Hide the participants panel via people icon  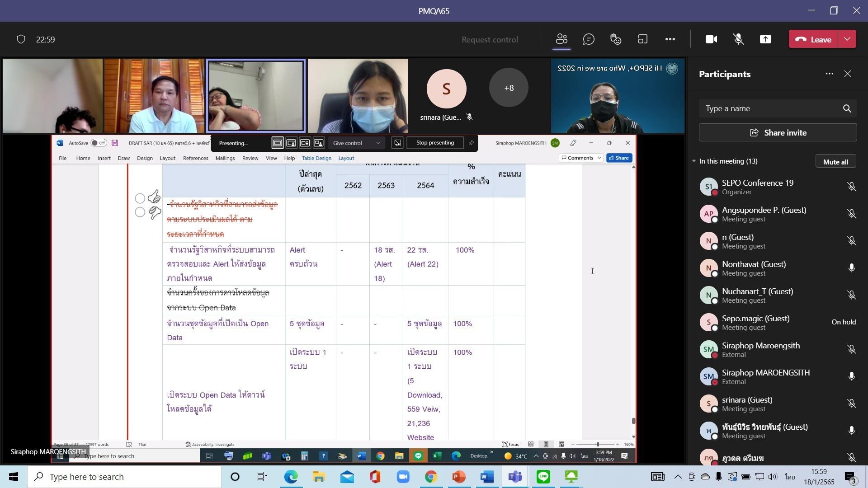pyautogui.click(x=561, y=39)
